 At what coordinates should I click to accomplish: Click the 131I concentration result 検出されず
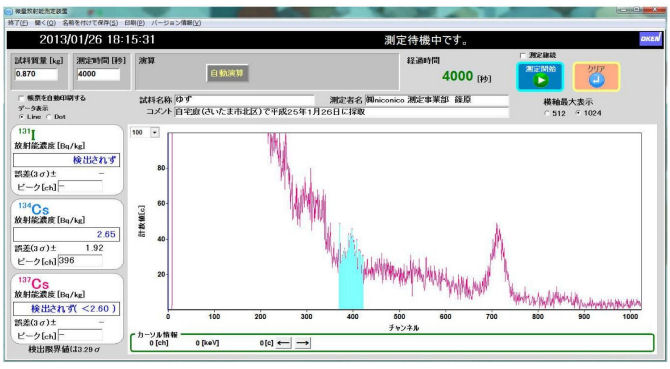(x=66, y=160)
